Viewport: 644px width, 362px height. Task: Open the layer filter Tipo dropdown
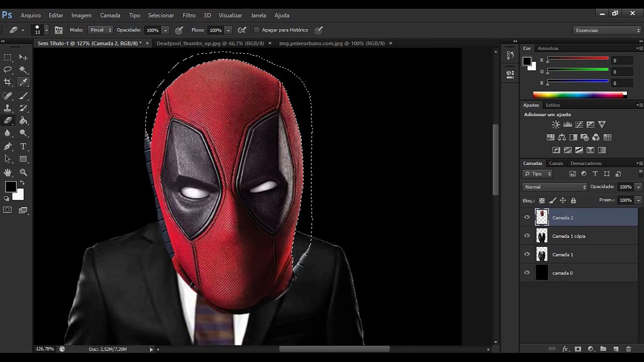pos(538,174)
